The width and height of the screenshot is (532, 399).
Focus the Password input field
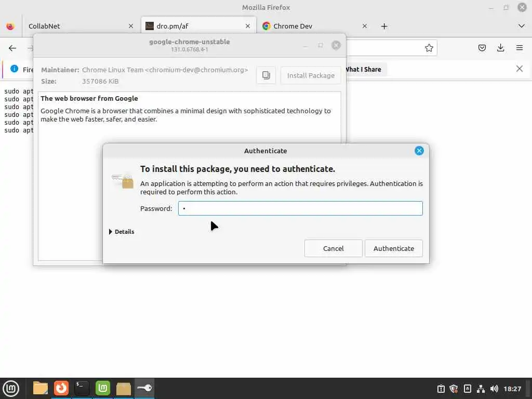[300, 208]
